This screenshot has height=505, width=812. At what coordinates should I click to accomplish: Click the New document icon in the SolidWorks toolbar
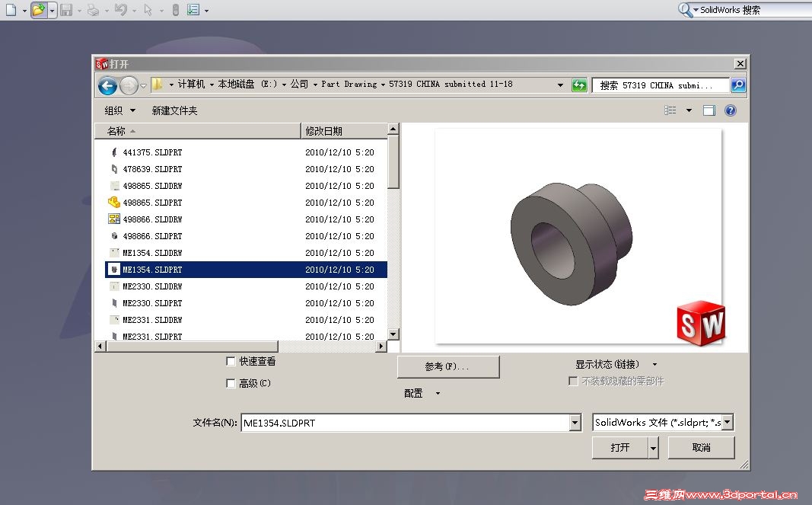pyautogui.click(x=11, y=9)
